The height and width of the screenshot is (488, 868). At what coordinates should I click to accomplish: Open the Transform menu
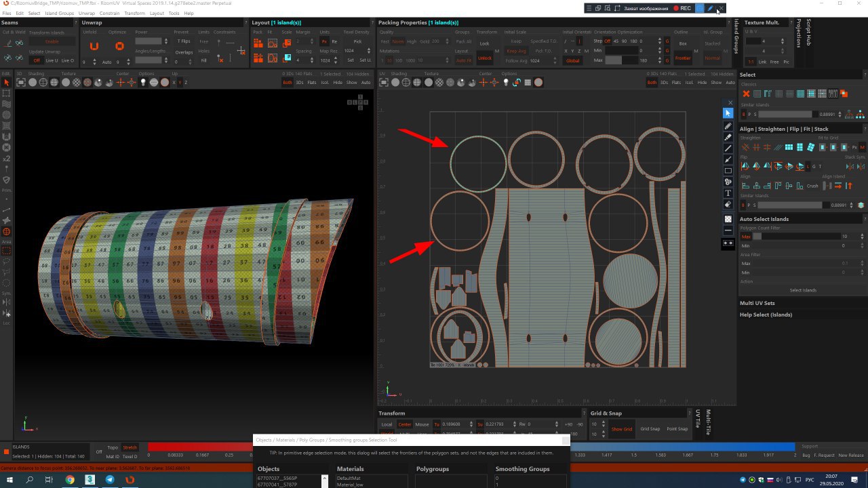coord(134,13)
